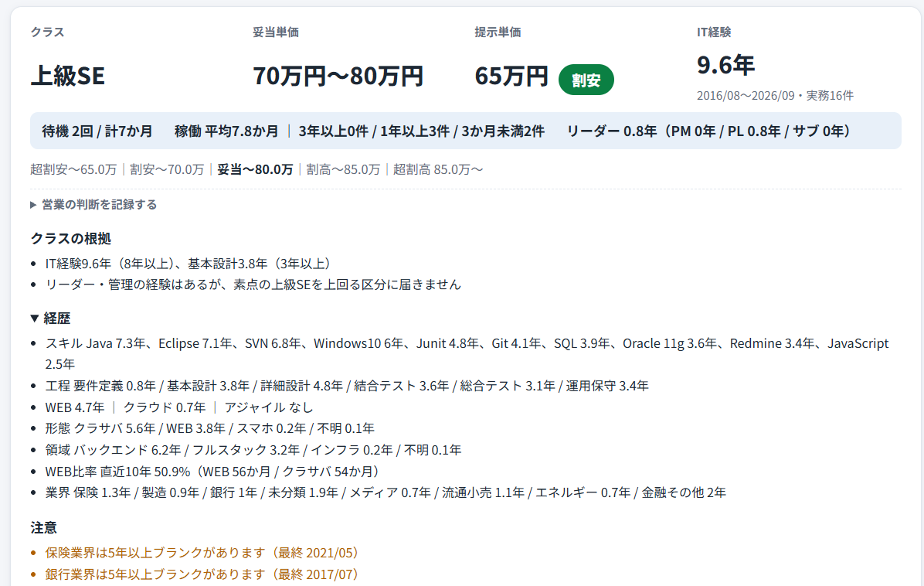Click the 超割安〜65.0万 price tier

73,170
